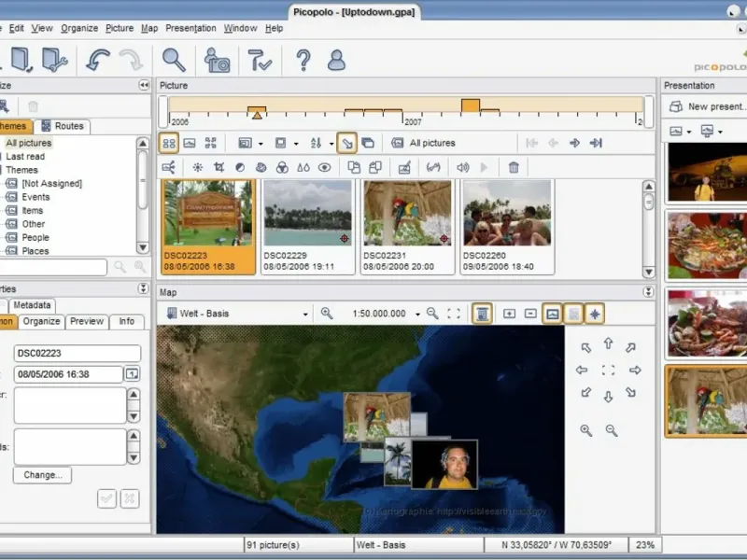The image size is (747, 560).
Task: Open the Presentation menu
Action: pos(190,28)
